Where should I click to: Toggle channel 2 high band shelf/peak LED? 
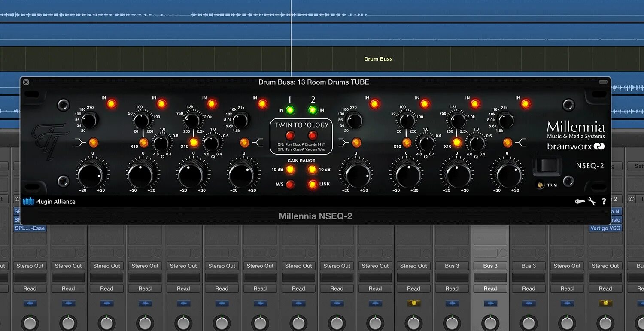508,143
